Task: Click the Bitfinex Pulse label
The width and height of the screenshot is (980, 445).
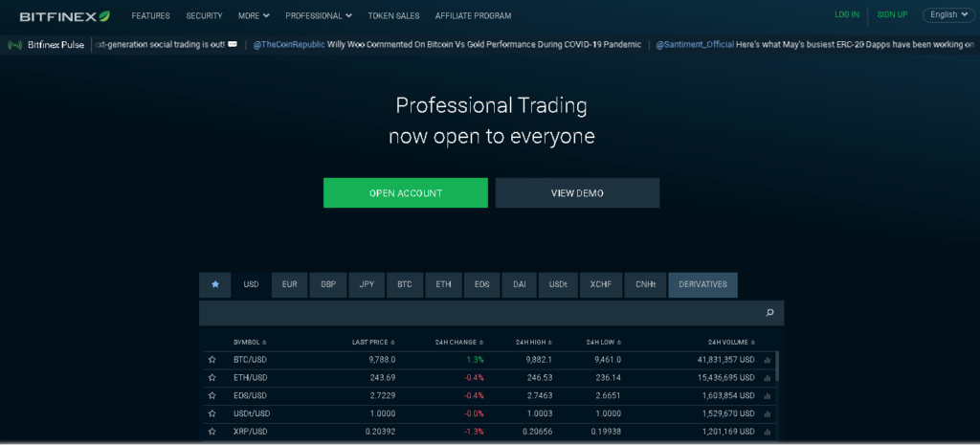Action: click(56, 45)
